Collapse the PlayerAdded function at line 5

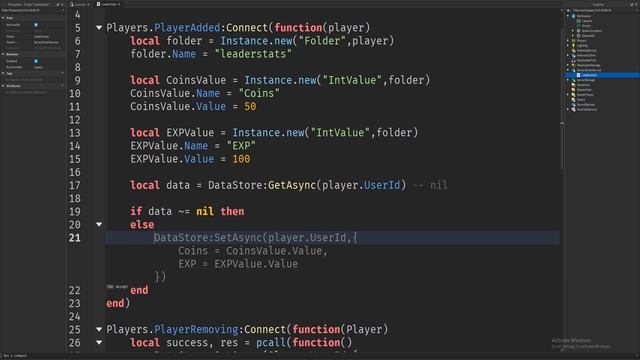click(x=99, y=28)
